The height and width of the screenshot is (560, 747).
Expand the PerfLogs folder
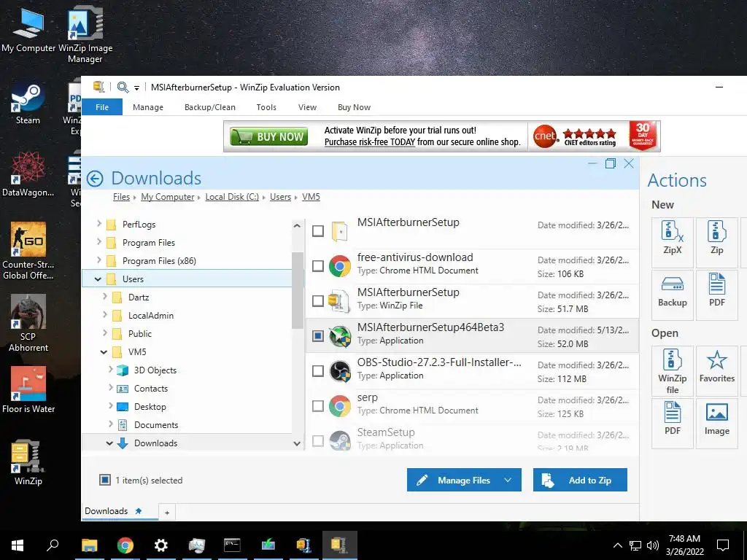click(98, 223)
